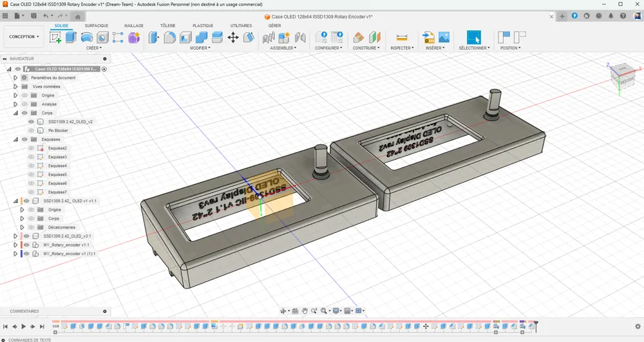Open the MODIFIER dropdown menu
This screenshot has height=342, width=644.
[x=200, y=48]
